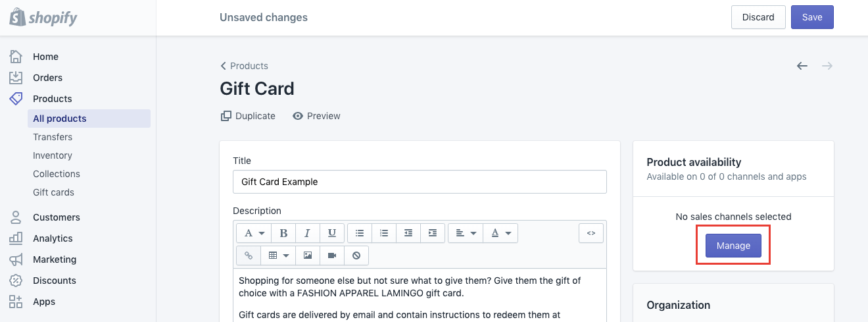This screenshot has width=868, height=322.
Task: Insert a bulleted list
Action: [360, 233]
